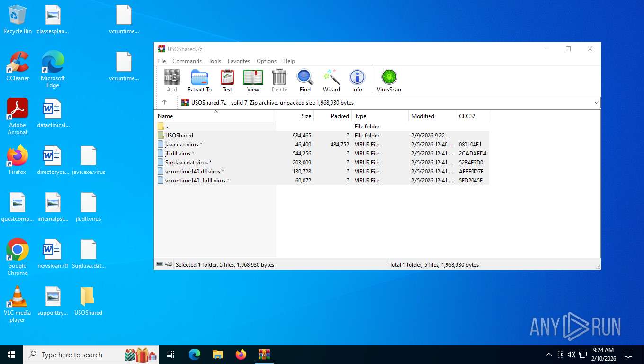Viewport: 644px width, 364px height.
Task: Open Recycle Bin desktop icon
Action: [x=18, y=19]
